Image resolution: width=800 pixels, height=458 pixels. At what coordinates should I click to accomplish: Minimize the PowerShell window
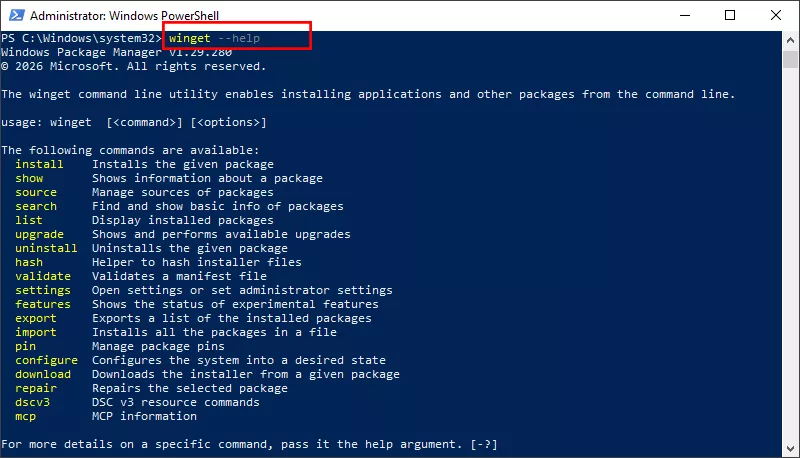point(685,15)
